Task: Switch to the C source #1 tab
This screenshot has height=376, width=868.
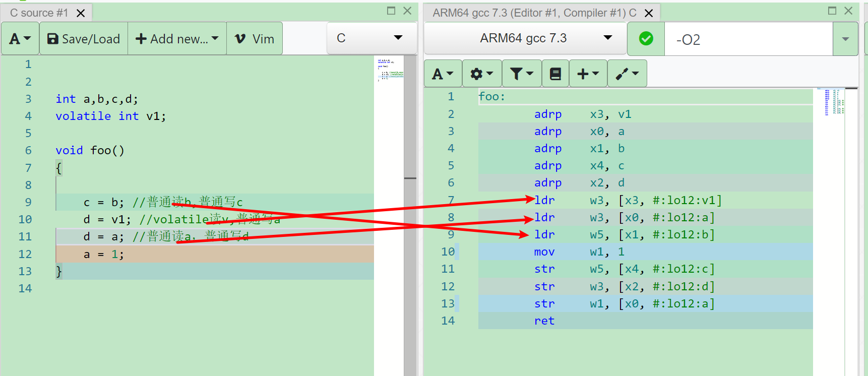Action: point(39,13)
